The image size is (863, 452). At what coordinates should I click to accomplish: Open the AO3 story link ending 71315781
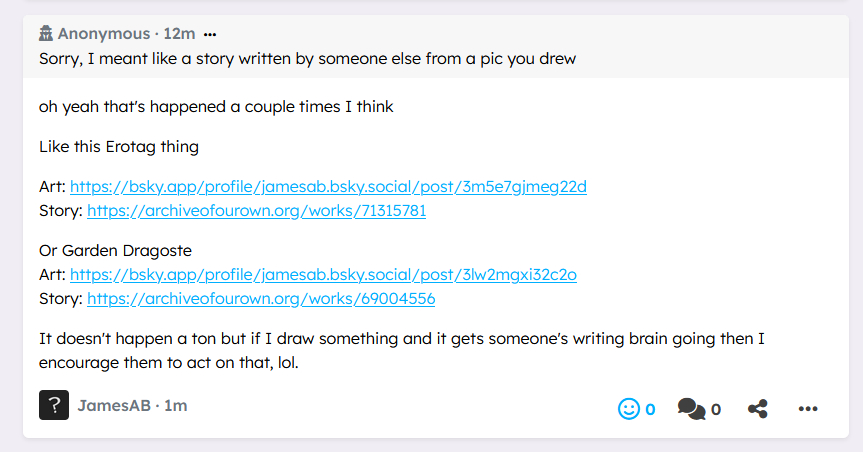(256, 211)
